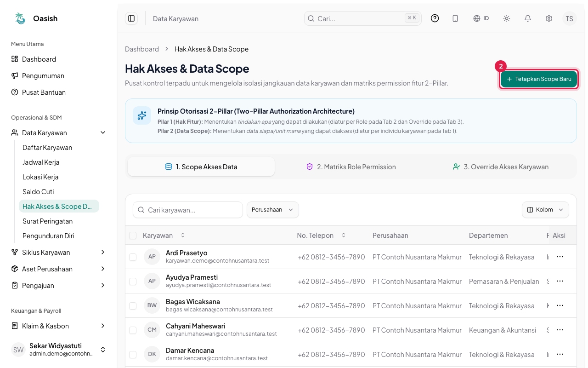Switch to the Scope Akses Data tab

(201, 167)
